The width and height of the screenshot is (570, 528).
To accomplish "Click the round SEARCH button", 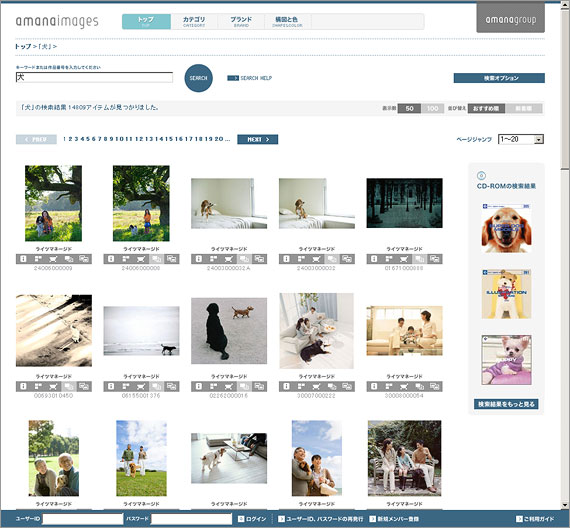I will click(198, 78).
